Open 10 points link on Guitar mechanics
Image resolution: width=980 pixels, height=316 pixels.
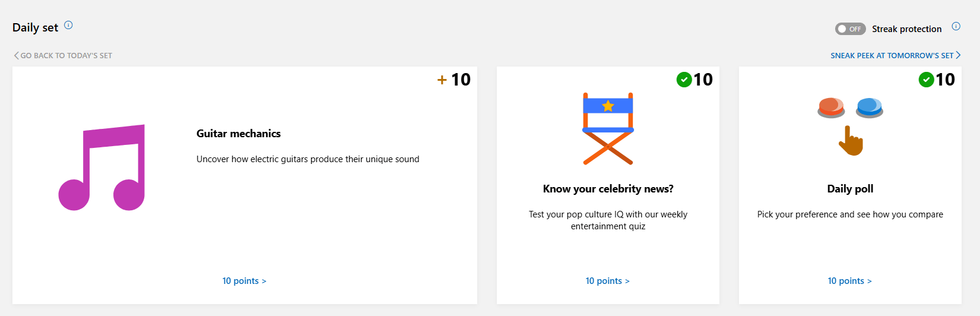[244, 281]
